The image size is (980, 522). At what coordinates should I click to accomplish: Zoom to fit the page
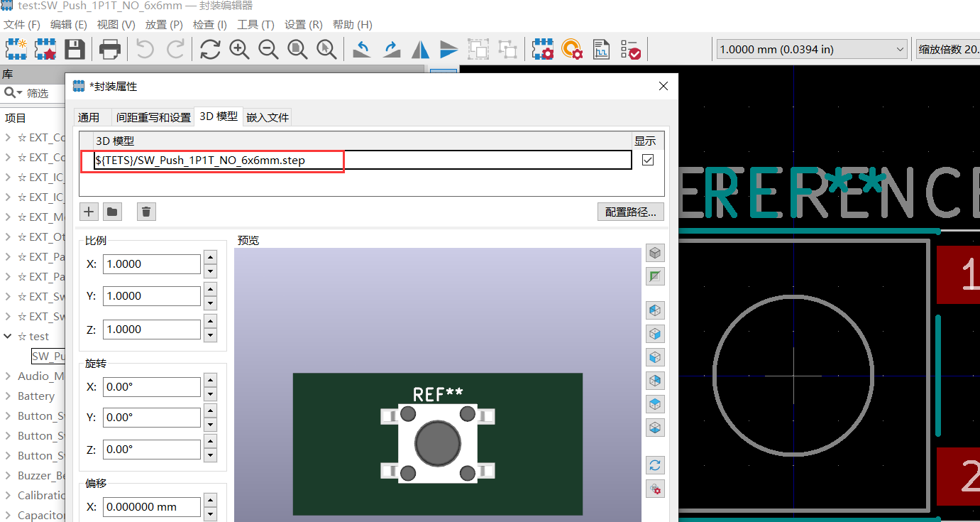[297, 49]
